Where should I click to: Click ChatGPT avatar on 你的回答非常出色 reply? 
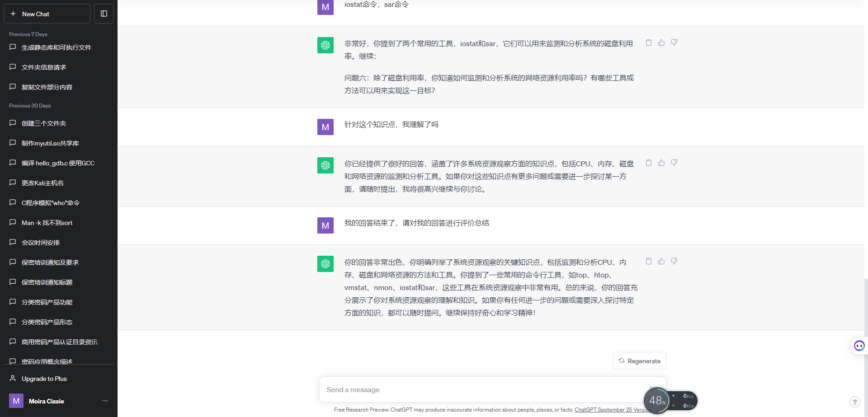[x=325, y=264]
